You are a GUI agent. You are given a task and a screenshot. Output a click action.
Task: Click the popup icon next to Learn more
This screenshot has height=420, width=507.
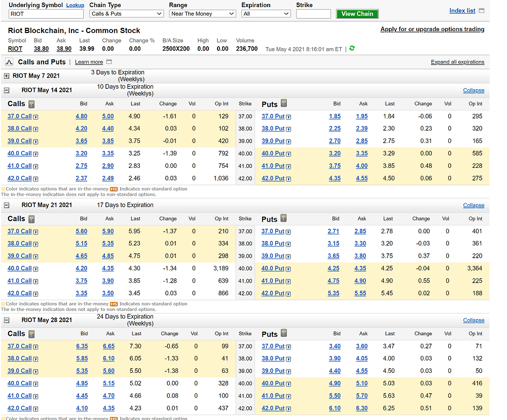pyautogui.click(x=109, y=62)
